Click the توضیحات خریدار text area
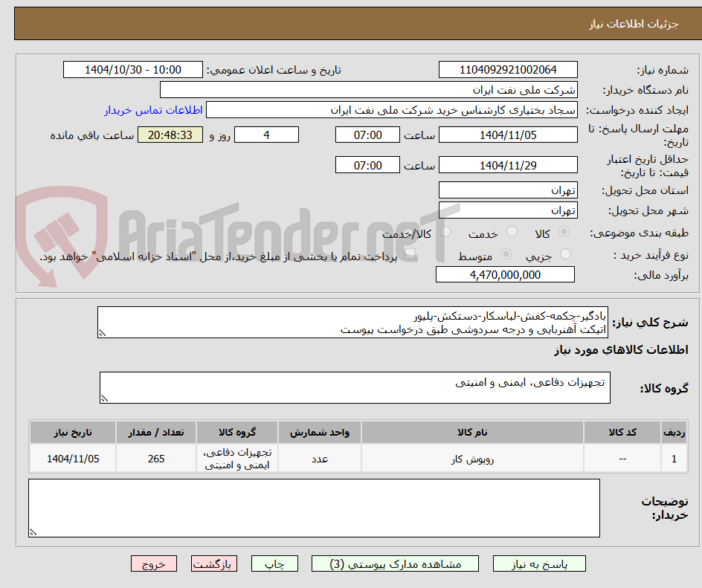The width and height of the screenshot is (702, 588). (314, 508)
